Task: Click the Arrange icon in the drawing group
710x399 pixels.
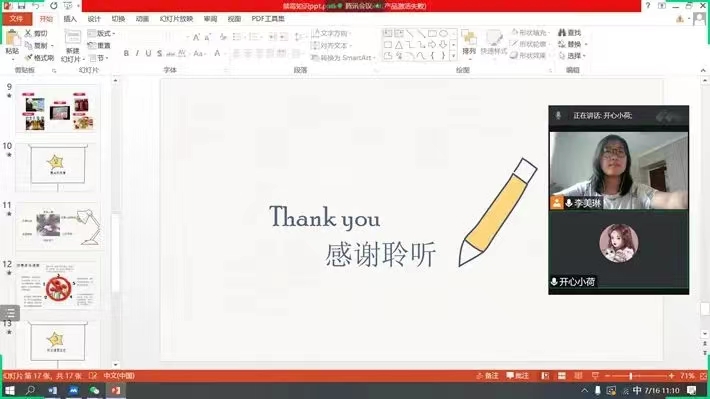Action: (x=469, y=43)
